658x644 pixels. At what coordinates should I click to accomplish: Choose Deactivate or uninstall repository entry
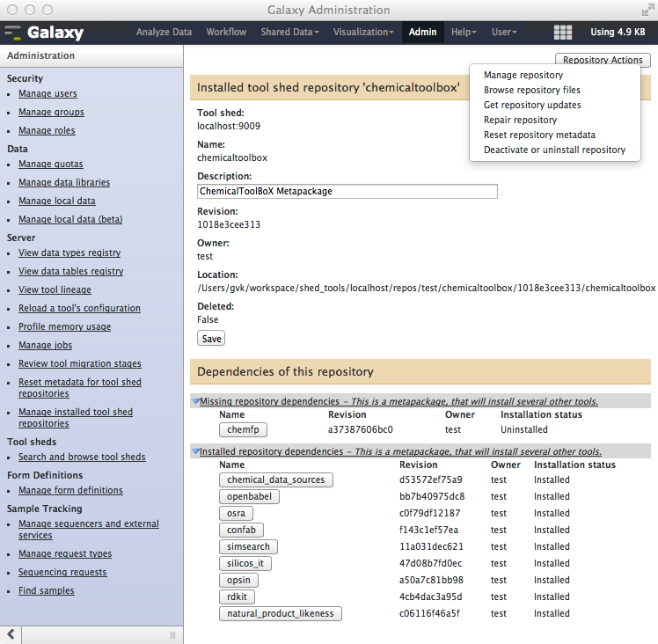pyautogui.click(x=554, y=150)
